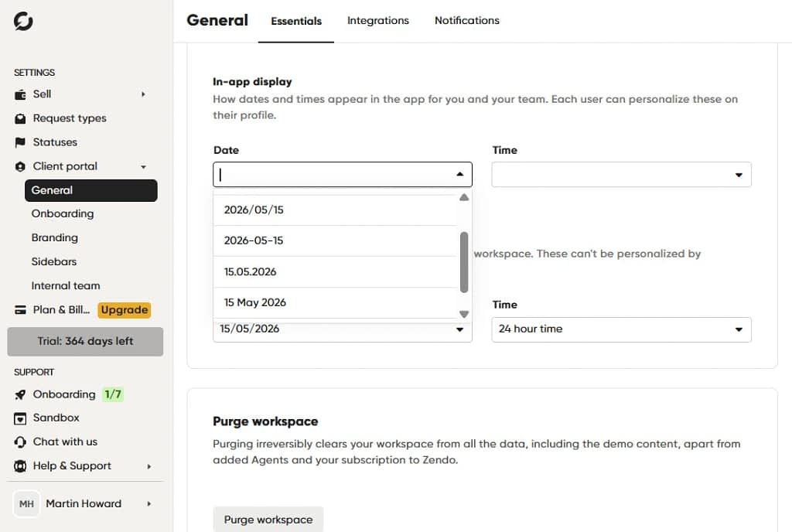
Task: Open the Onboarding settings under Client portal
Action: (63, 214)
